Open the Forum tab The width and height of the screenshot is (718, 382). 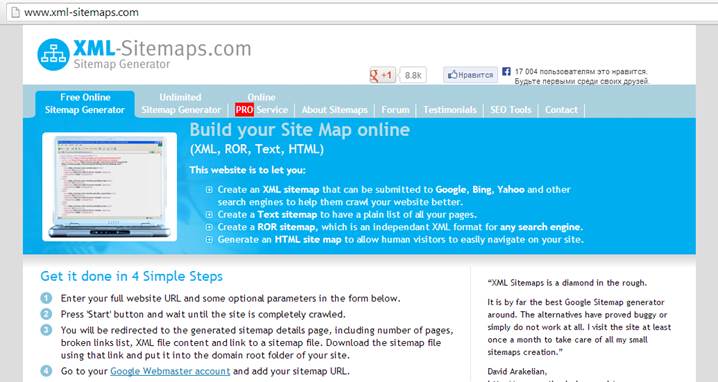pos(395,110)
